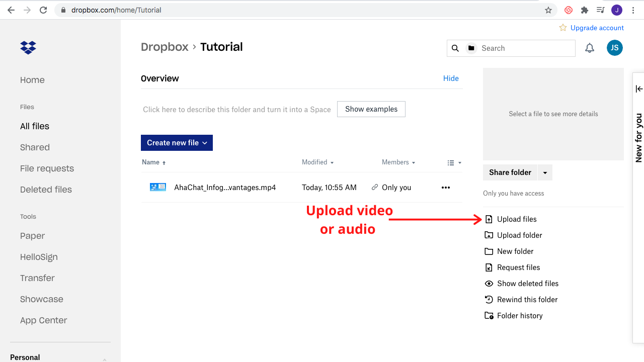The image size is (644, 362).
Task: Click the Upload folder label
Action: pyautogui.click(x=520, y=235)
